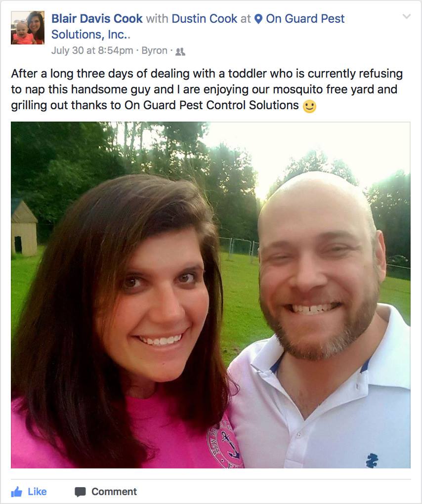Viewport: 422px width, 504px height.
Task: Click the Comment speech bubble icon
Action: (80, 492)
